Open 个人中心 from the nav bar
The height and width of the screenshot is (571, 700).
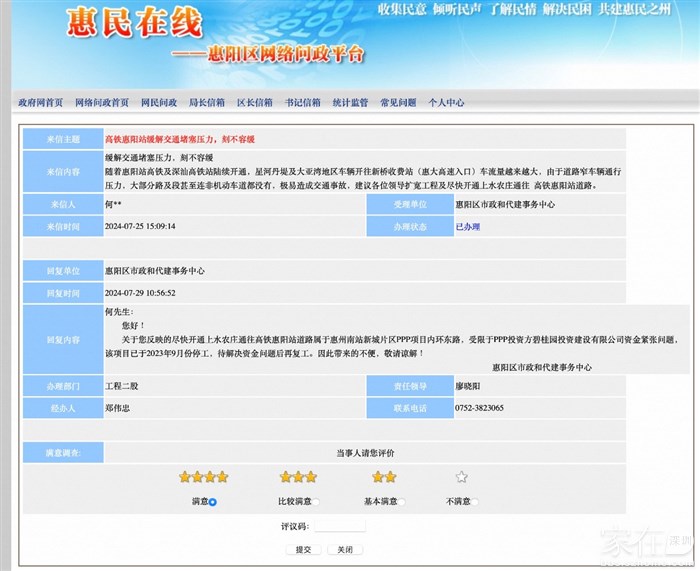tap(446, 103)
